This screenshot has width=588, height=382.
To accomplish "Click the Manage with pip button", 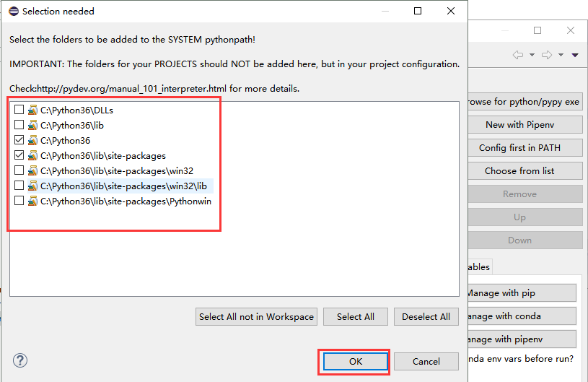I will (x=522, y=292).
